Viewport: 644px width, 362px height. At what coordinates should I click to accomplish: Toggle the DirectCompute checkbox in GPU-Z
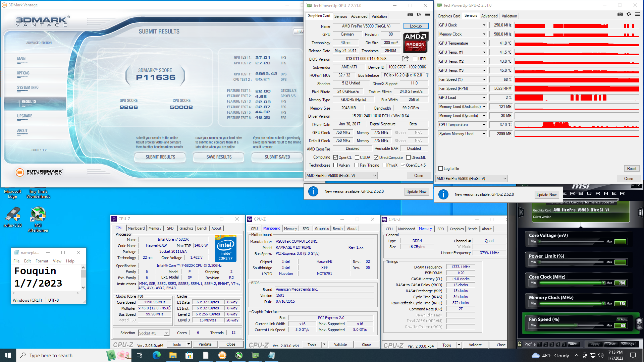(x=376, y=158)
